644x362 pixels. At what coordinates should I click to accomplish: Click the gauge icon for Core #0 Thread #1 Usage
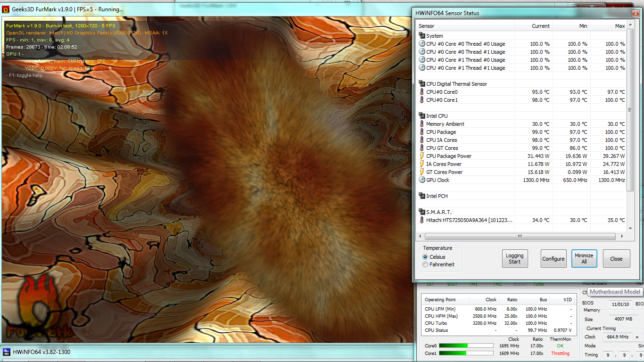[422, 52]
